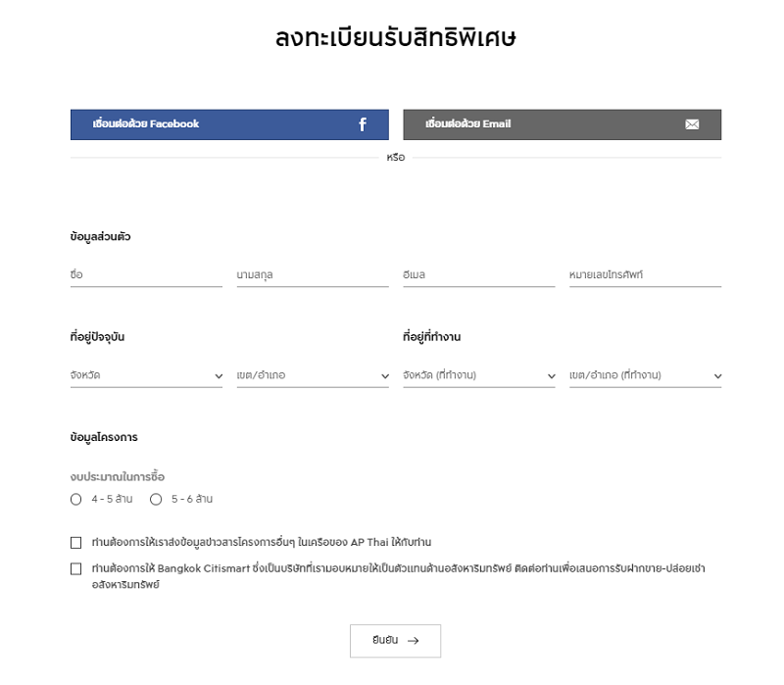Click the Facebook logo icon

click(363, 124)
